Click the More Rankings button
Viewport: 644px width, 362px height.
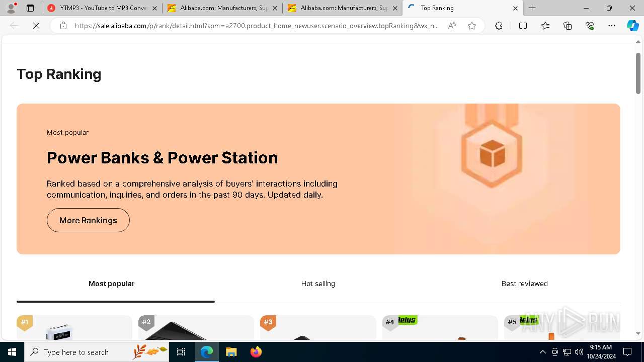coord(88,220)
